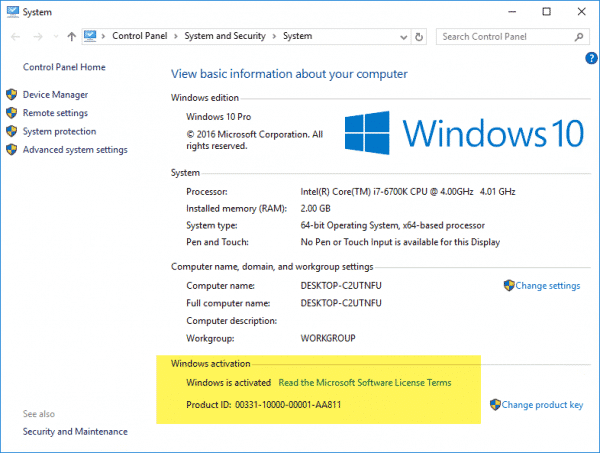The height and width of the screenshot is (453, 600).
Task: Click the Forward navigation arrow
Action: point(38,37)
